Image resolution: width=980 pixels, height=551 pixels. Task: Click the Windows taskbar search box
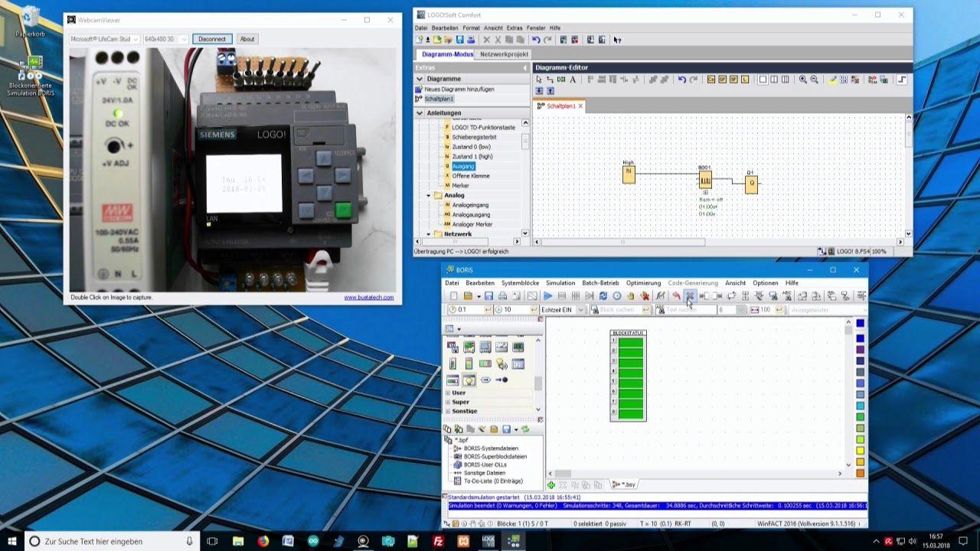click(113, 541)
